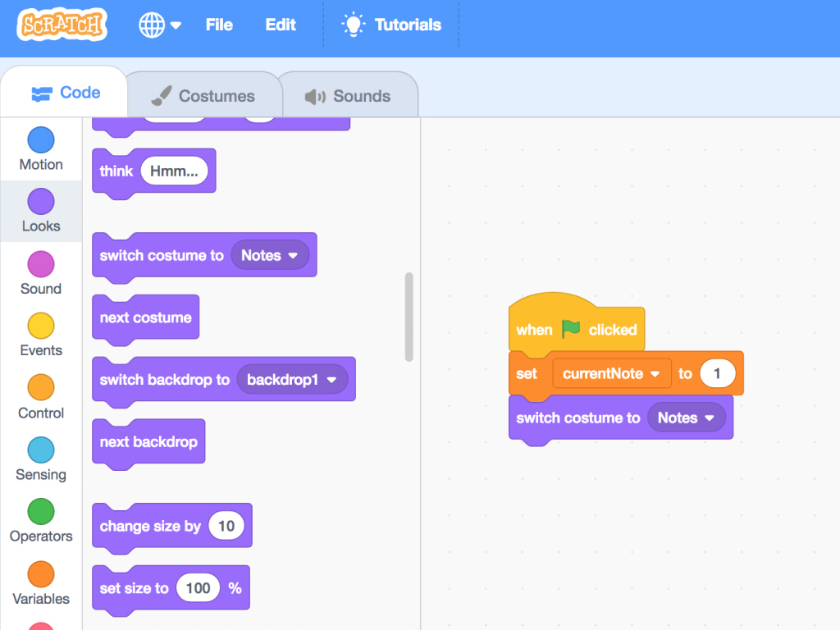Click the block palette vertical scrollbar

409,317
